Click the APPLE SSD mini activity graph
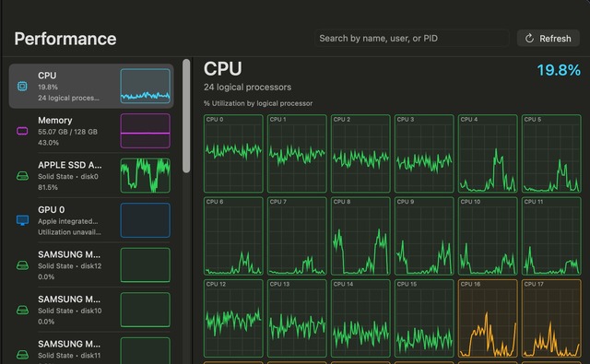The image size is (590, 364). pos(146,176)
